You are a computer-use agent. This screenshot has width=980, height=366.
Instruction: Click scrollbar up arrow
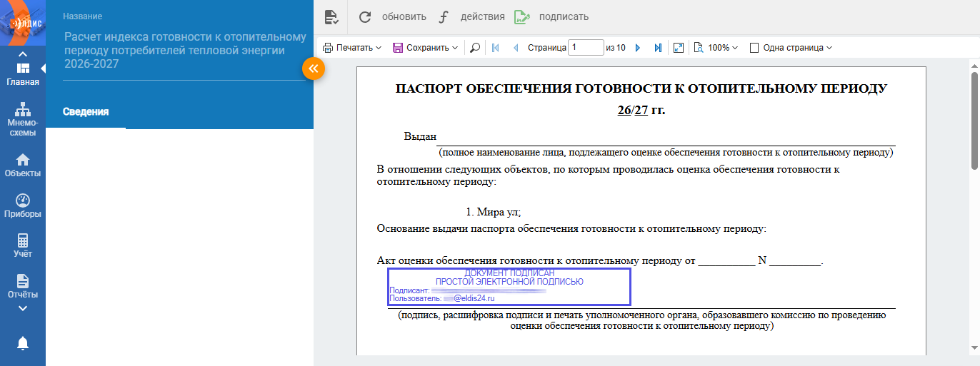pyautogui.click(x=975, y=65)
